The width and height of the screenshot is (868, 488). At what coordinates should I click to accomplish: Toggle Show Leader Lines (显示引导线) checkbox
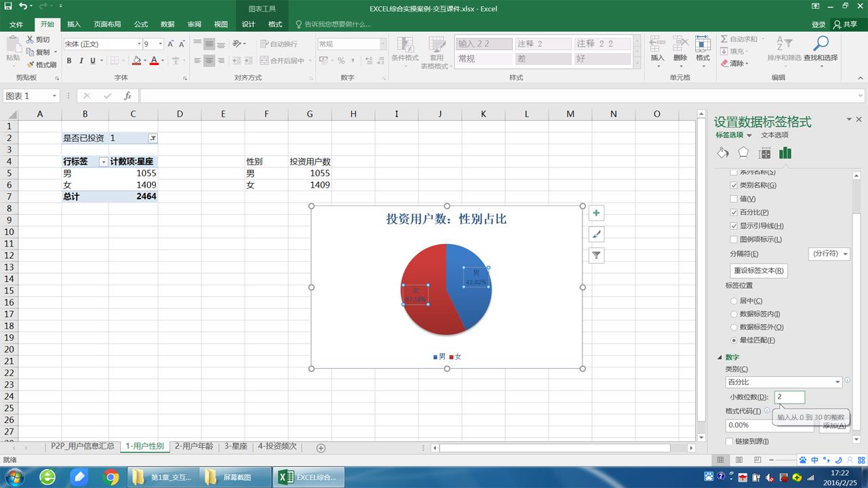point(734,226)
